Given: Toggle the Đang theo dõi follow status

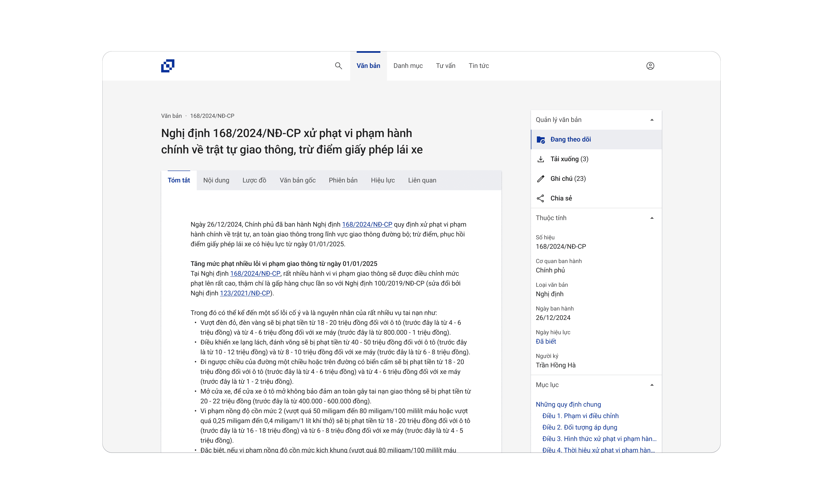Looking at the screenshot, I should point(570,140).
